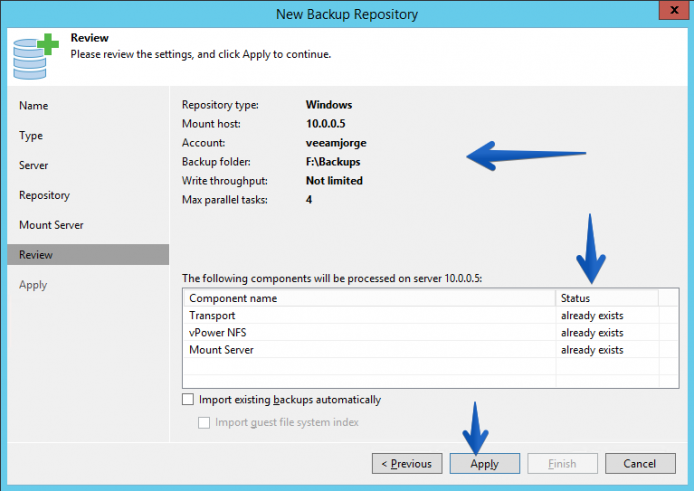Cancel the repository wizard
The width and height of the screenshot is (694, 491).
pyautogui.click(x=640, y=464)
